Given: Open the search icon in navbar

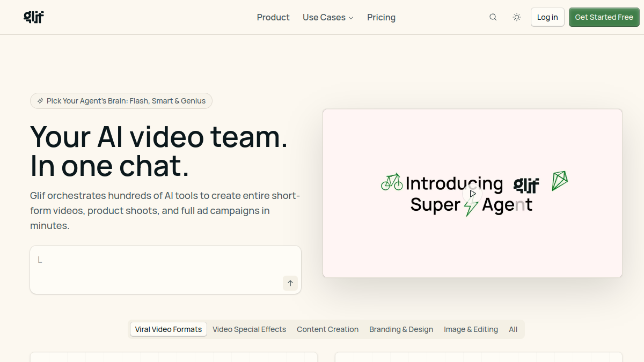Looking at the screenshot, I should point(493,17).
